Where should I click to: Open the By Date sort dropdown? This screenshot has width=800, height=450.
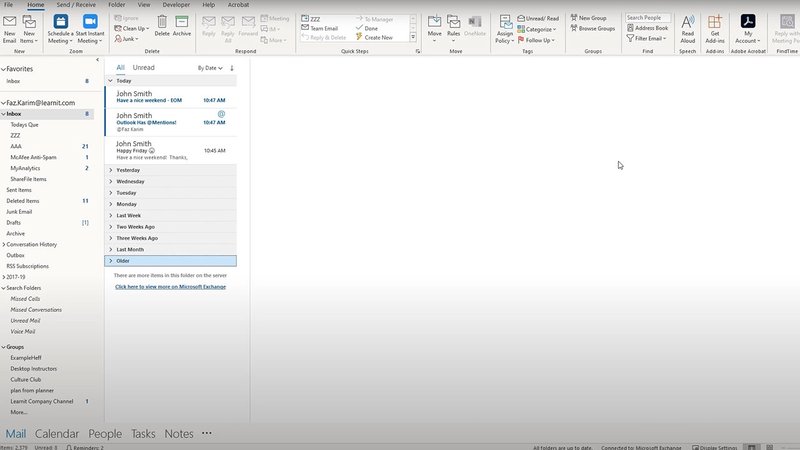(x=209, y=68)
